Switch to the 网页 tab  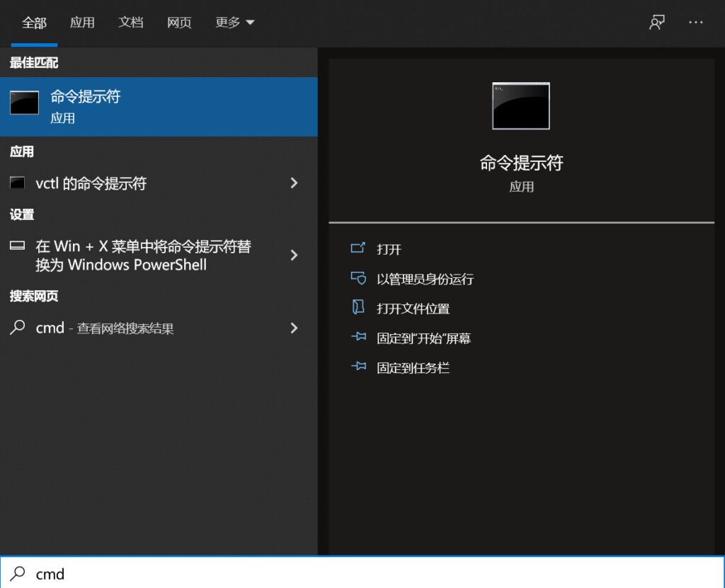[179, 22]
